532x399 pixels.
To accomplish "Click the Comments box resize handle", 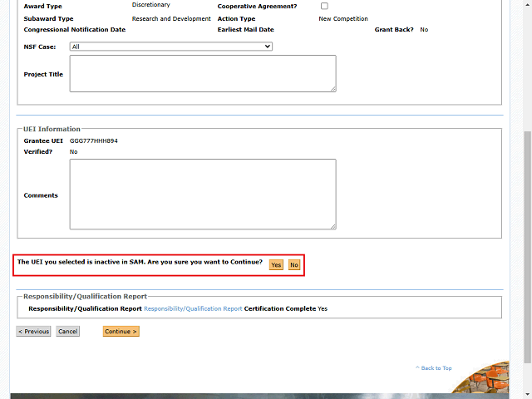I will (x=333, y=226).
